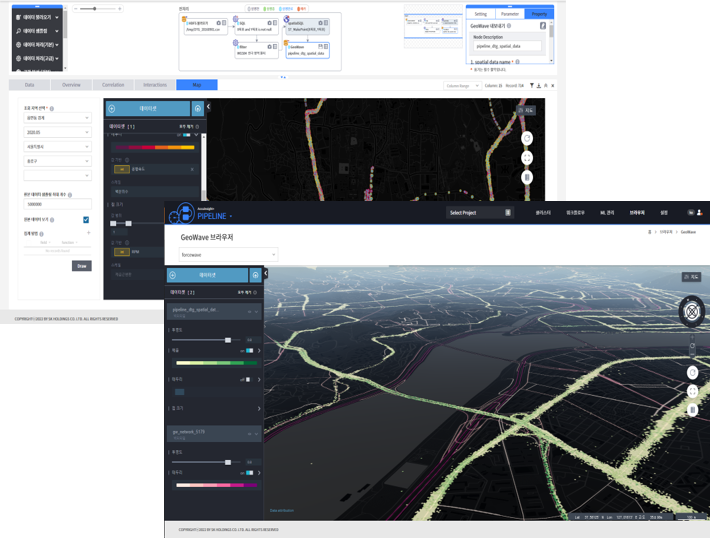Collapse the upper map side panel arrow
The height and width of the screenshot is (538, 710).
pyautogui.click(x=208, y=107)
